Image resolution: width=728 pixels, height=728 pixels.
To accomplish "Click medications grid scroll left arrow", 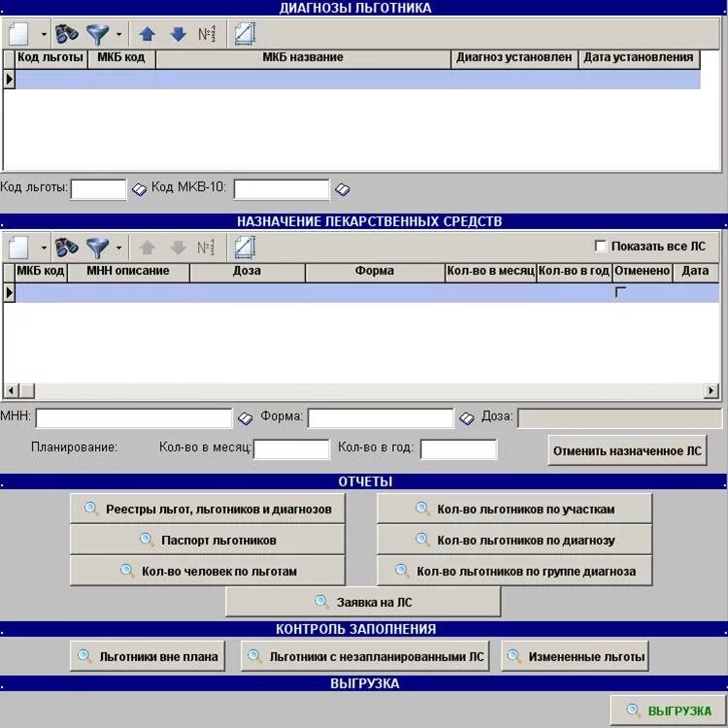I will (11, 391).
